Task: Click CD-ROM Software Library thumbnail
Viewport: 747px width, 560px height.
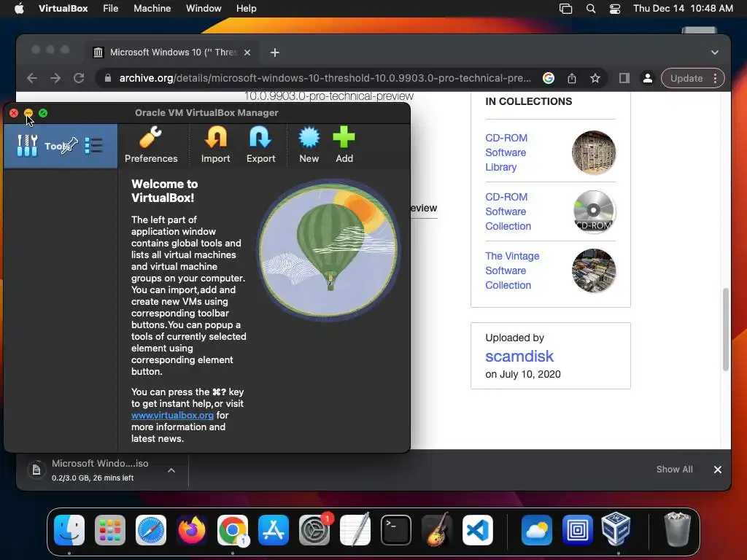Action: tap(594, 152)
